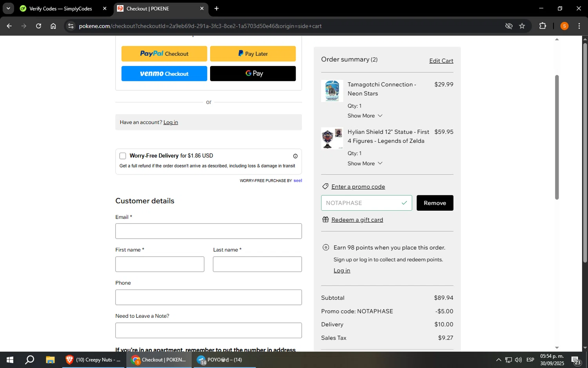Click the Tamagotchi Connection product thumbnail
Image resolution: width=588 pixels, height=368 pixels.
tap(332, 91)
